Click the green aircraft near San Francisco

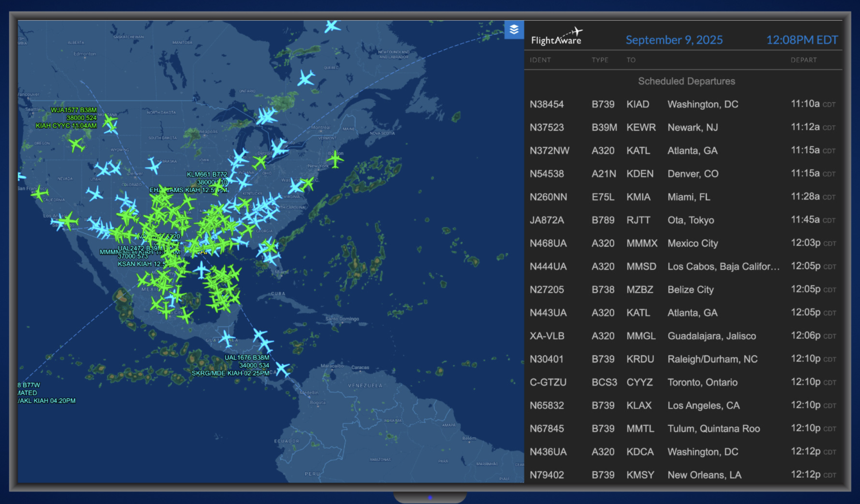(x=40, y=193)
